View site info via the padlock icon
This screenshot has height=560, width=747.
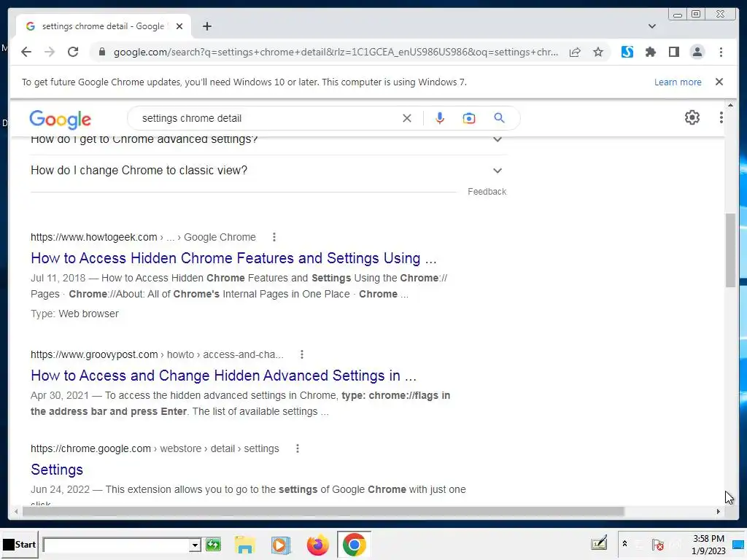101,52
